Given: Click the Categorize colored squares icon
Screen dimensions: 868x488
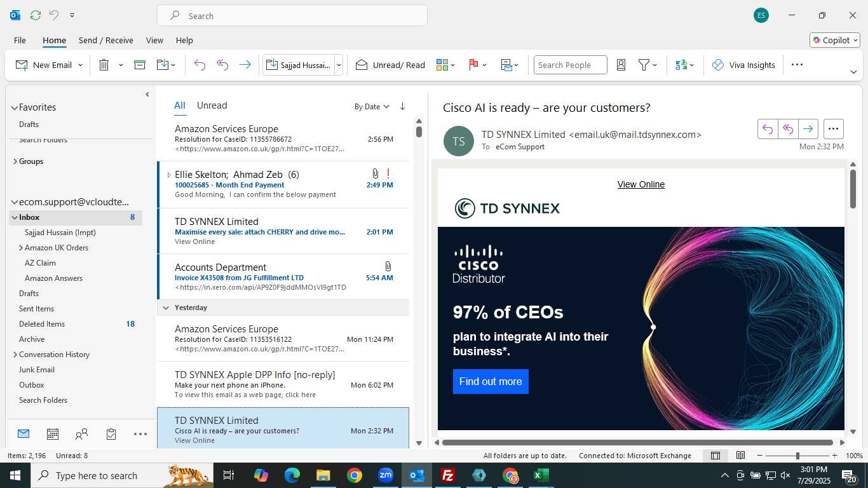Looking at the screenshot, I should tap(442, 65).
